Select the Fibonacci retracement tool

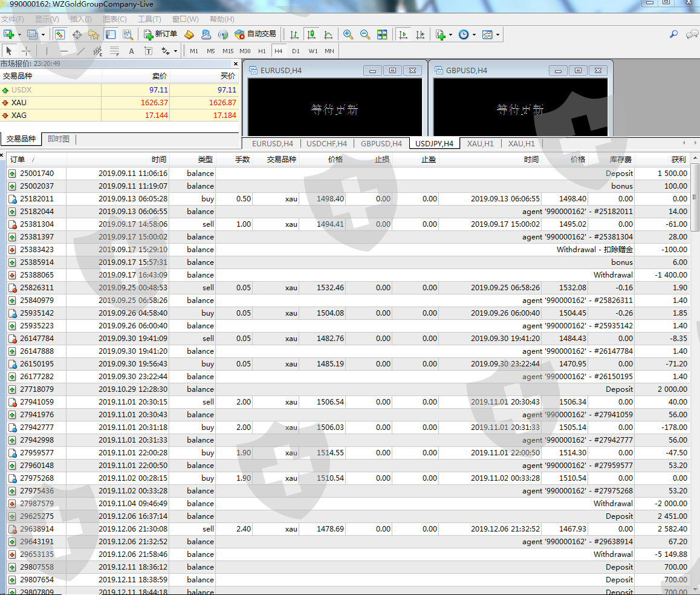[x=114, y=51]
